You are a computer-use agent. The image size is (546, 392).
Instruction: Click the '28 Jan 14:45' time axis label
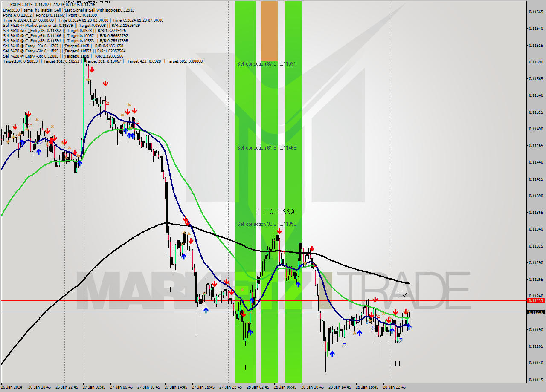340,387
